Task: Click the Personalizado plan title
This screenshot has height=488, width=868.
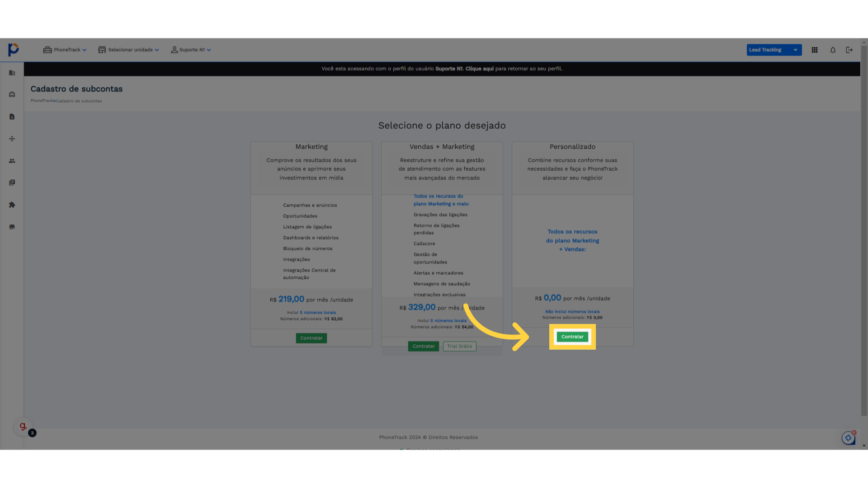Action: (572, 147)
